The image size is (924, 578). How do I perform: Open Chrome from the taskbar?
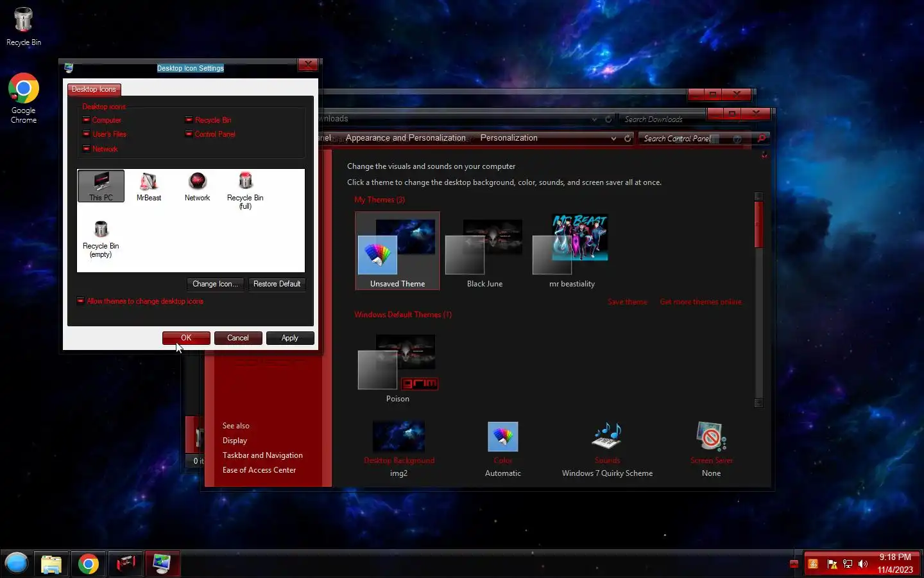point(89,564)
